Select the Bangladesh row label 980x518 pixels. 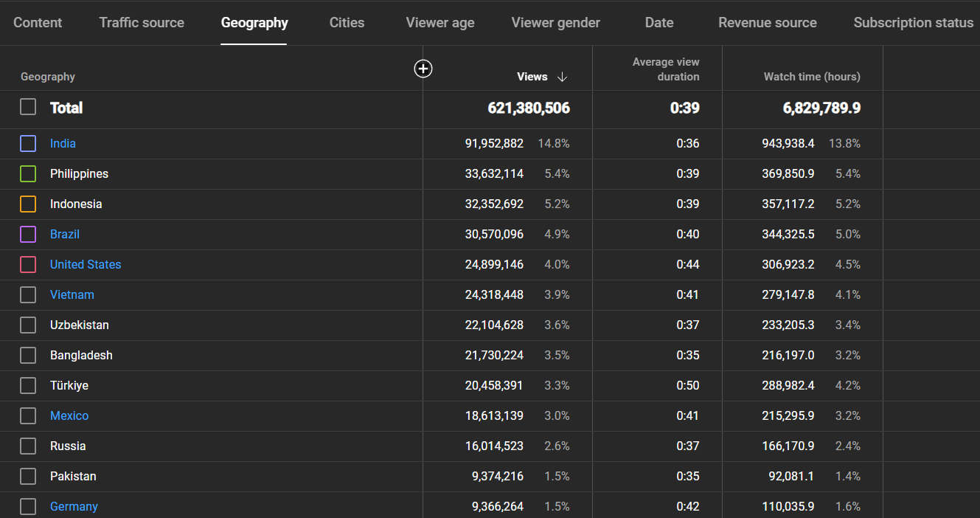(81, 355)
